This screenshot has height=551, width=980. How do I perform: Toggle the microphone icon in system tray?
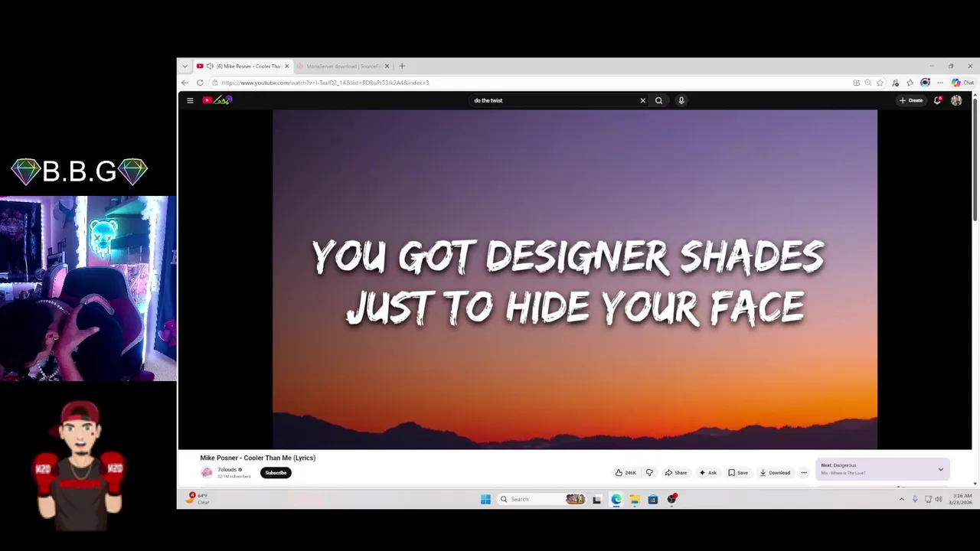click(x=915, y=499)
